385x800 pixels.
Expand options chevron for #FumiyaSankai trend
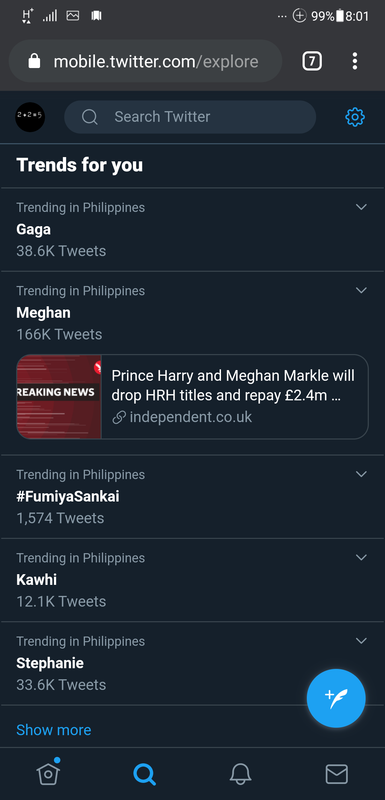click(361, 473)
